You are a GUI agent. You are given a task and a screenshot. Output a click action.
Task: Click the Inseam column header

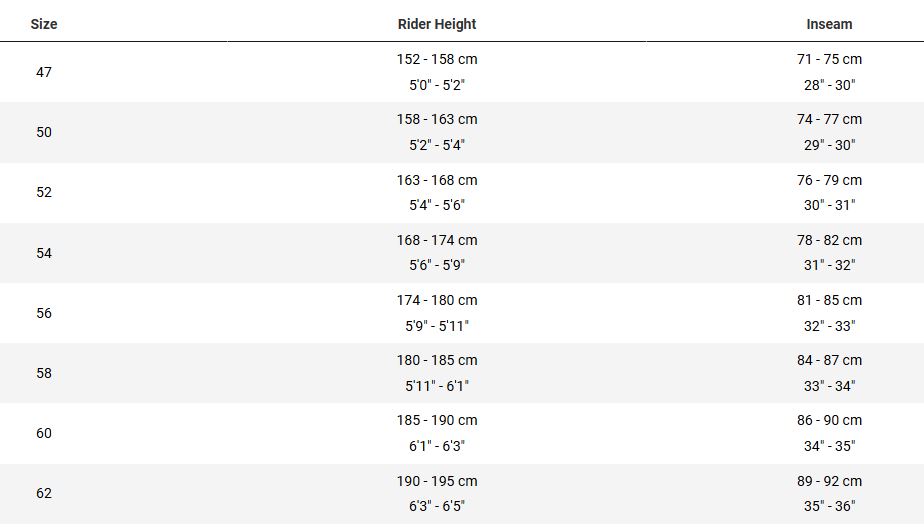pos(829,24)
